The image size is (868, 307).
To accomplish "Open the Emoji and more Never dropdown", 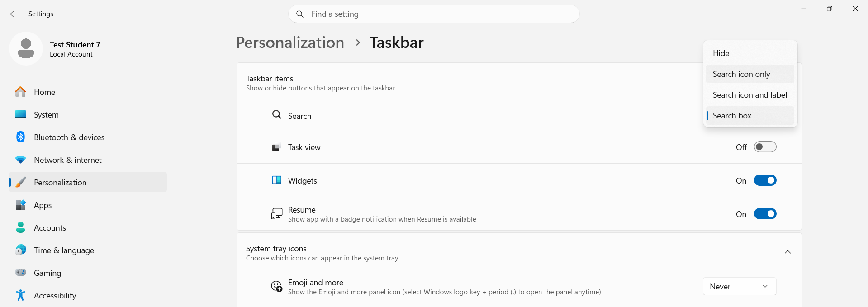I will pos(740,286).
